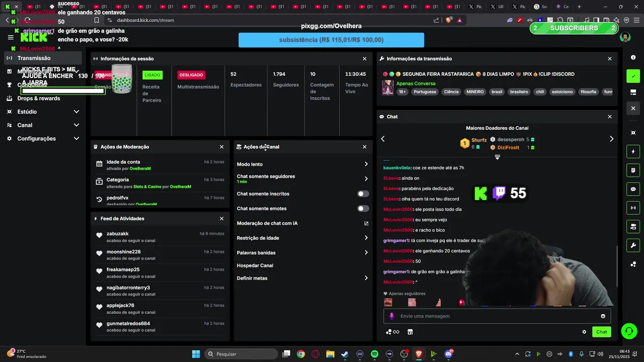Screen dimensions: 644x362
Task: Open Definir metas options arrow
Action: 366,278
